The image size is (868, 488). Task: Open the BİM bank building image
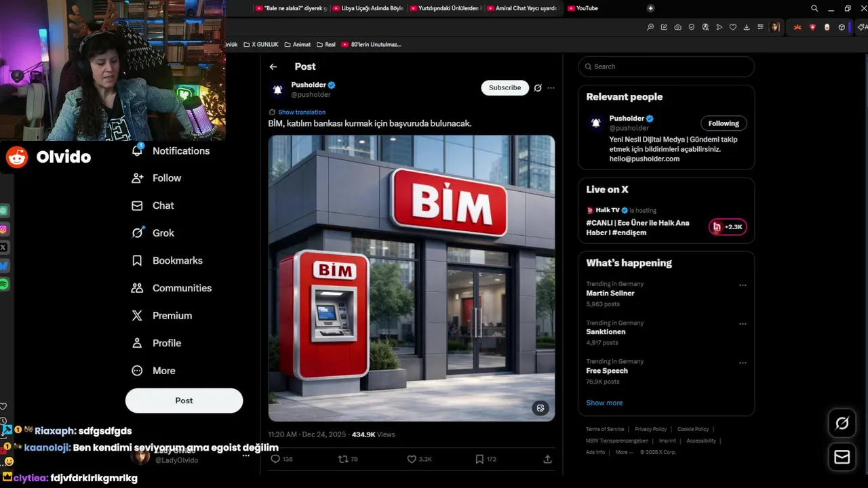pos(412,278)
